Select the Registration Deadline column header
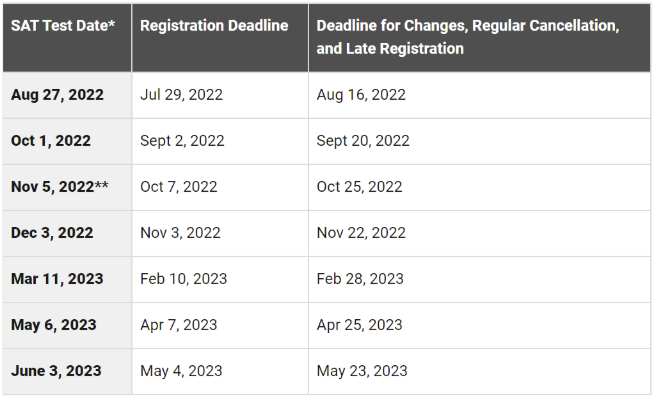The image size is (654, 398). click(x=214, y=26)
